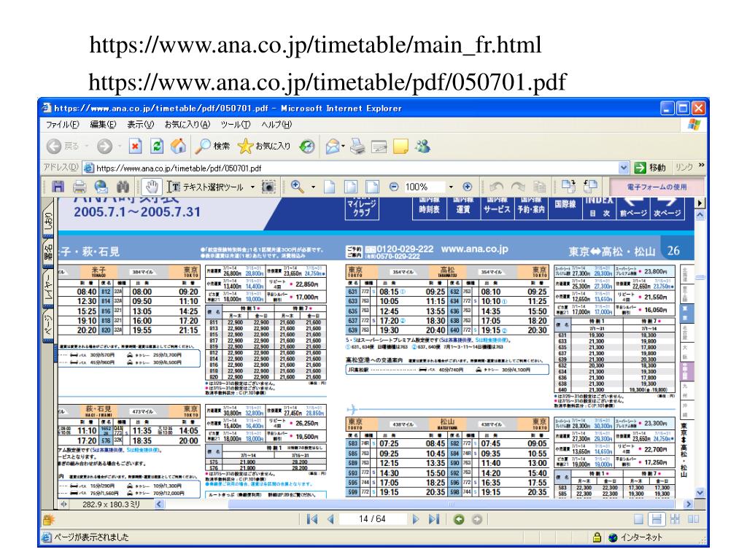The width and height of the screenshot is (747, 560).
Task: Select the Zoom In magnifier tool
Action: (298, 187)
